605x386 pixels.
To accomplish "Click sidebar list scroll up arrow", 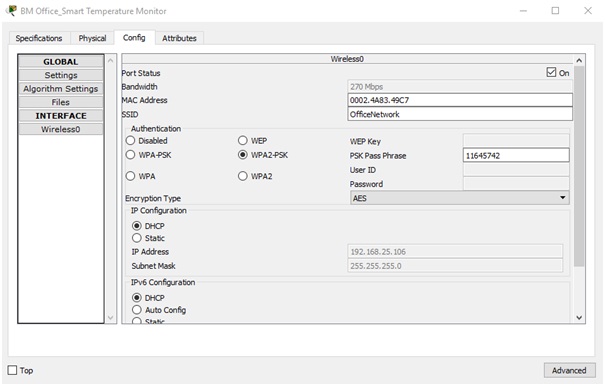I will 111,60.
